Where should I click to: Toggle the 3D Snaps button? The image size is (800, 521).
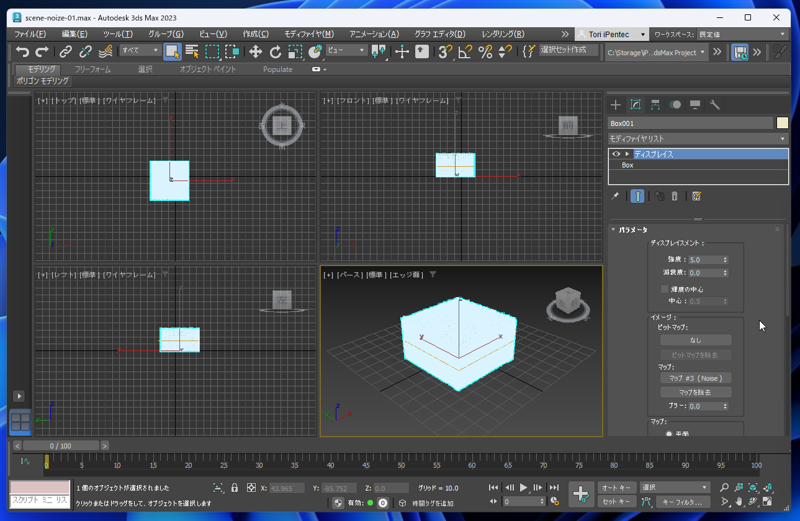(x=445, y=52)
